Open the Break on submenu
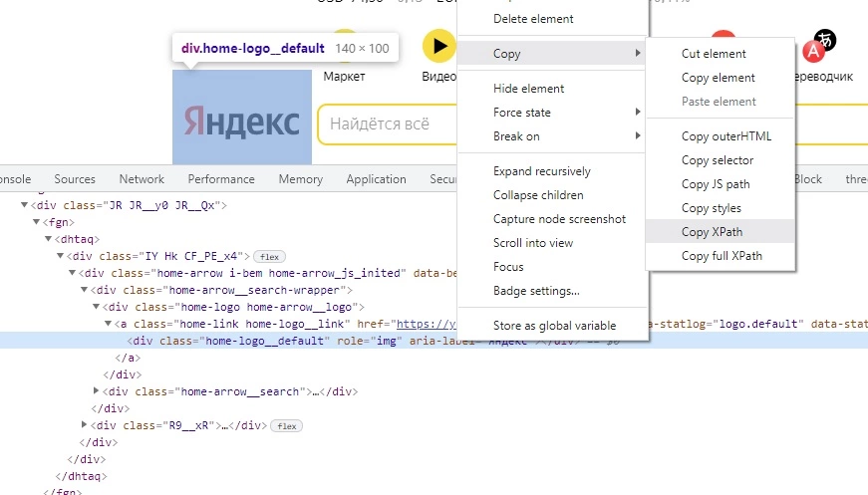Image resolution: width=868 pixels, height=495 pixels. point(552,136)
